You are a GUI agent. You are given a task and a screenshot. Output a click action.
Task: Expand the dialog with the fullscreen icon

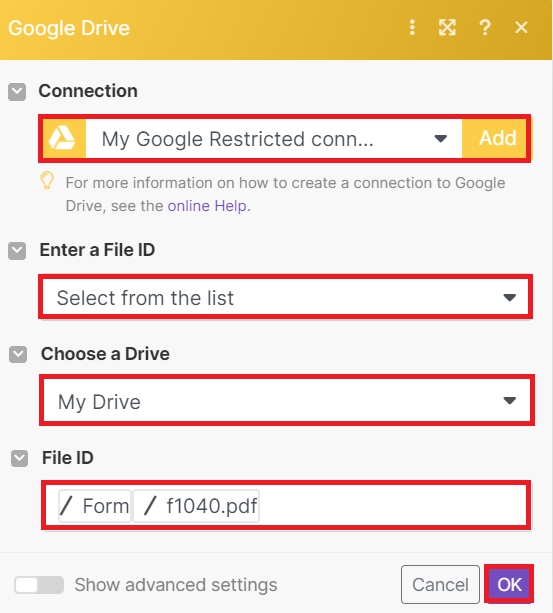pyautogui.click(x=447, y=28)
